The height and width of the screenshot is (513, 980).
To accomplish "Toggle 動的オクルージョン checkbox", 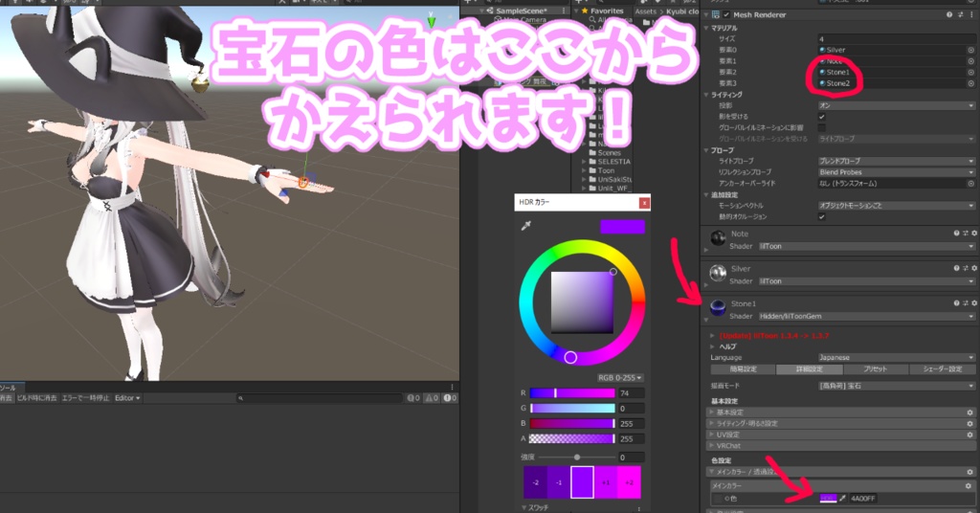I will (x=822, y=216).
